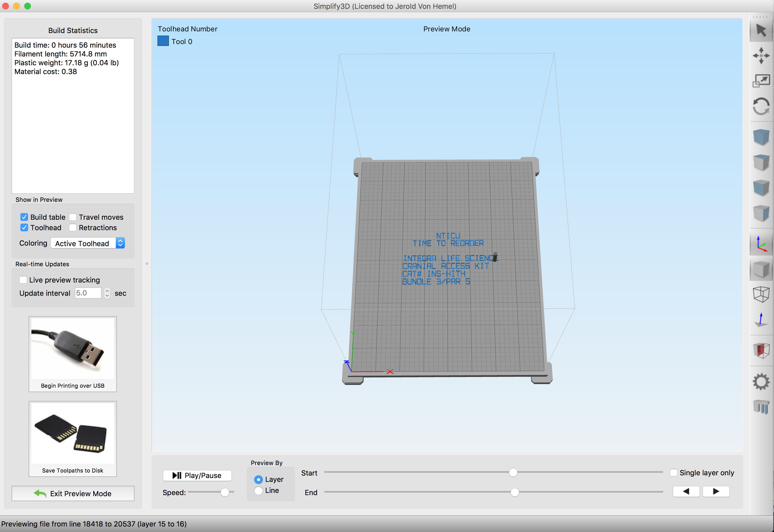Click the Speed slider handle
This screenshot has width=774, height=532.
[x=225, y=493]
